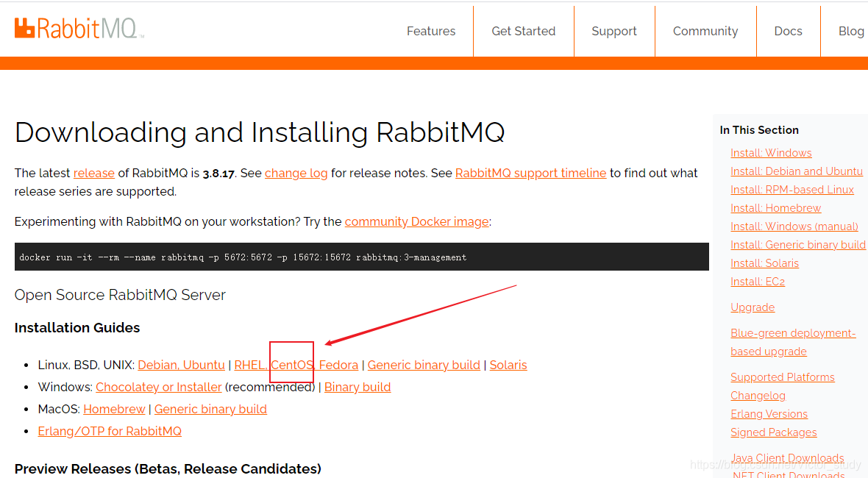Go to Install: RPM-based Linux
Viewport: 868px width, 478px height.
tap(792, 190)
